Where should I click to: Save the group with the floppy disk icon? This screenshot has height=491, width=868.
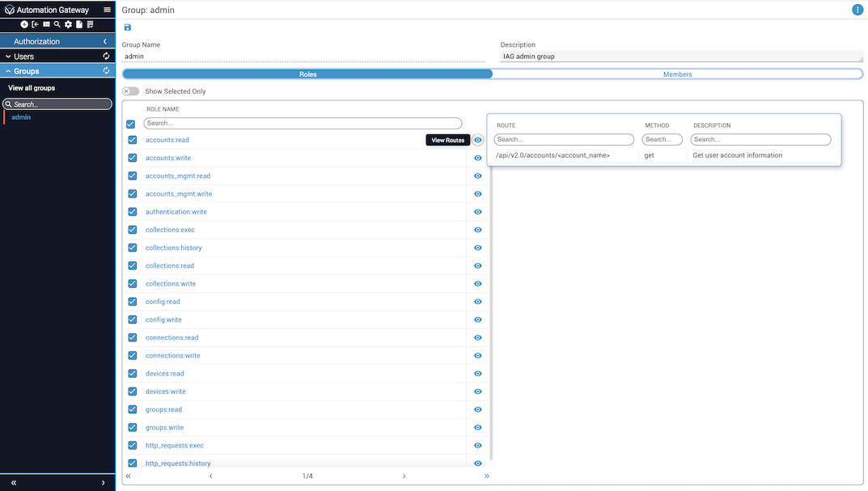tap(128, 28)
